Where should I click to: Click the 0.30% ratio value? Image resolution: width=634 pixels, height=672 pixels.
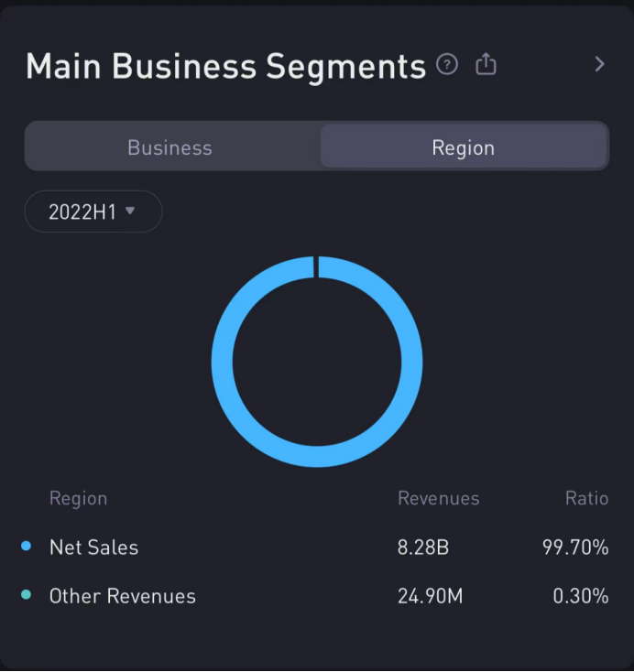[x=581, y=596]
